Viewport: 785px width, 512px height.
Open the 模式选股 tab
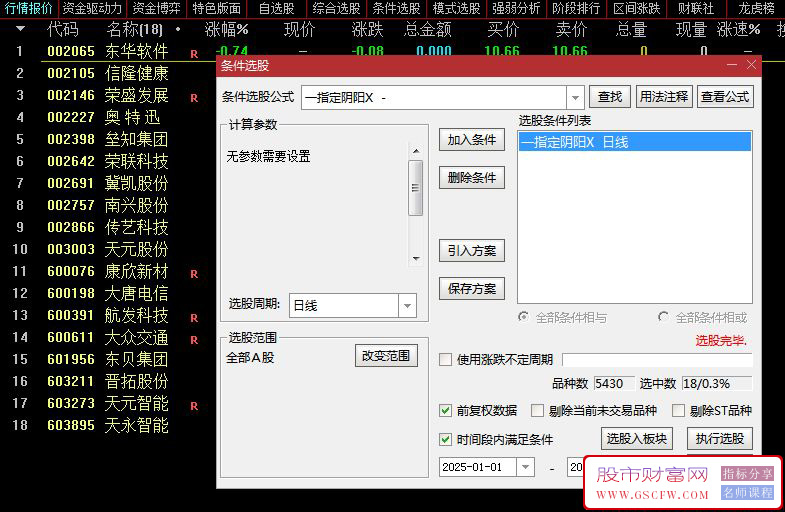[457, 9]
